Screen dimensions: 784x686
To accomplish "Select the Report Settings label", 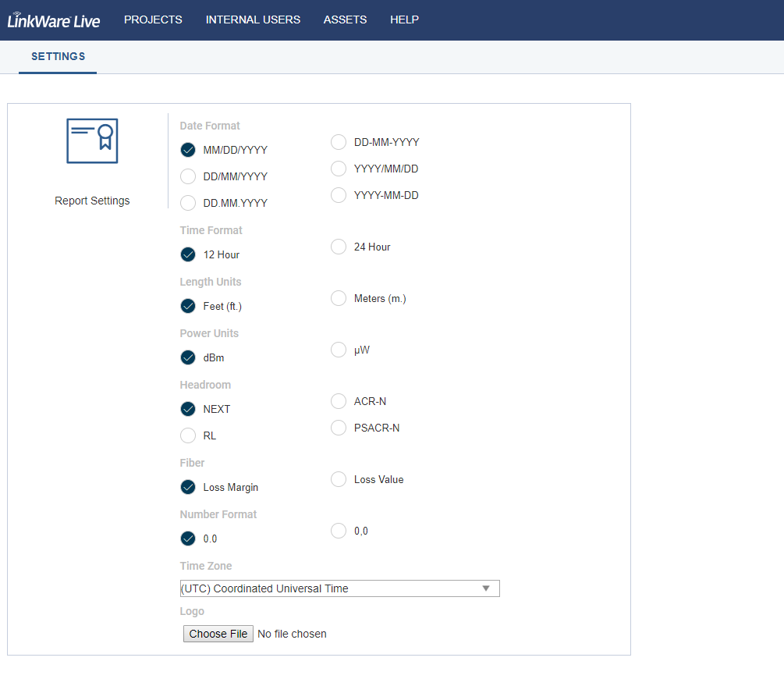I will coord(92,201).
